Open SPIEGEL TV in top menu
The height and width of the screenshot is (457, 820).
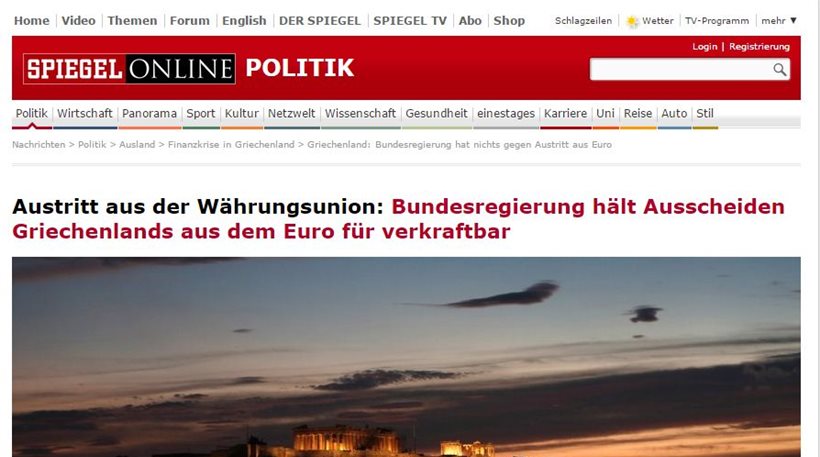tap(410, 20)
